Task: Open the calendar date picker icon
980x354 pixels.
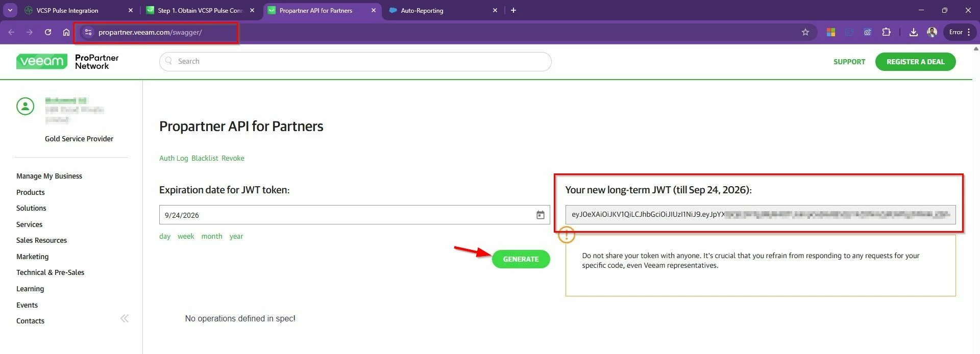Action: click(541, 215)
